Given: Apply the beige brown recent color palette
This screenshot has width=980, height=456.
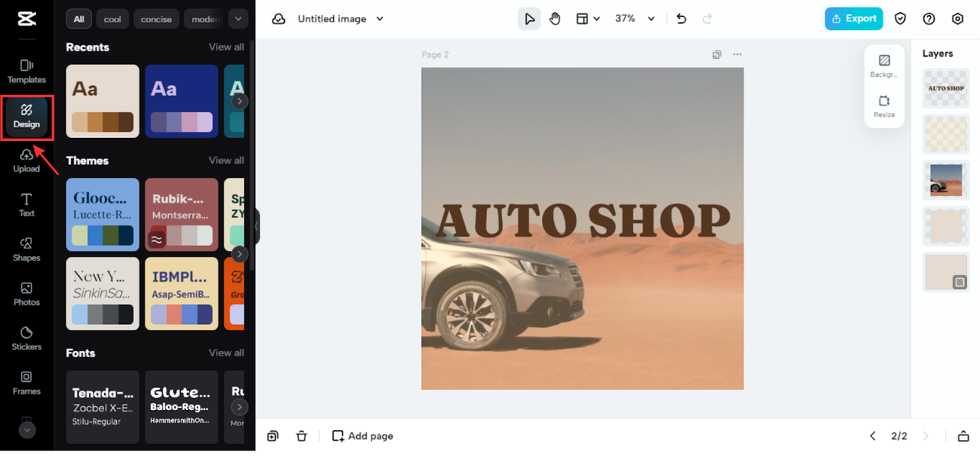Looking at the screenshot, I should (x=103, y=101).
